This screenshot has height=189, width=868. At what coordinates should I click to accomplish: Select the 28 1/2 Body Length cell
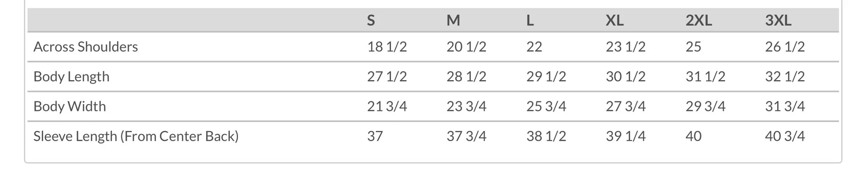tap(466, 77)
